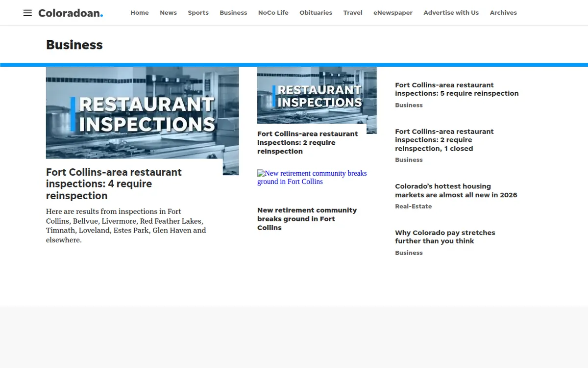588x368 pixels.
Task: Click the summary starting 'Here are results from inspections'
Action: pos(126,226)
